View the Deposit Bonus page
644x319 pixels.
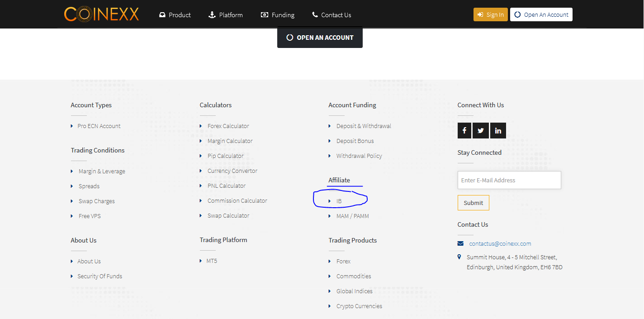click(x=355, y=141)
